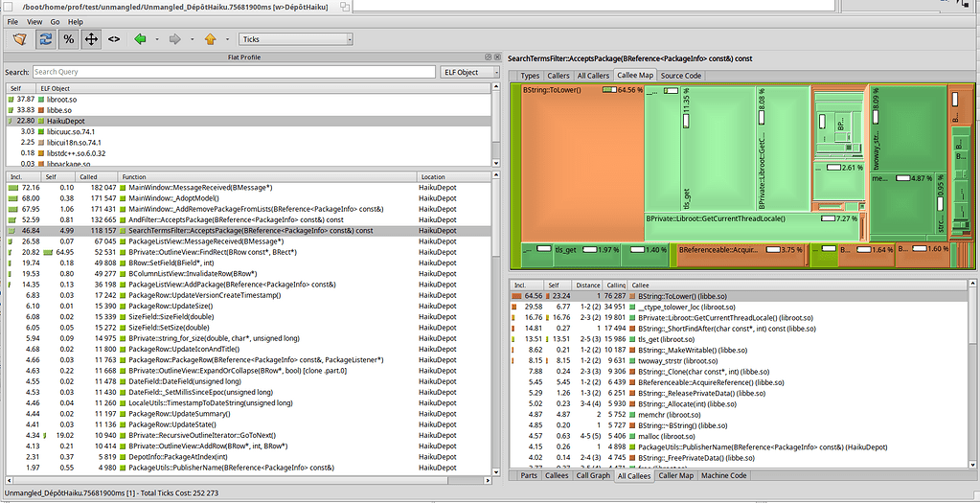Image resolution: width=980 pixels, height=503 pixels.
Task: Click the ELF Object column header
Action: click(x=264, y=88)
